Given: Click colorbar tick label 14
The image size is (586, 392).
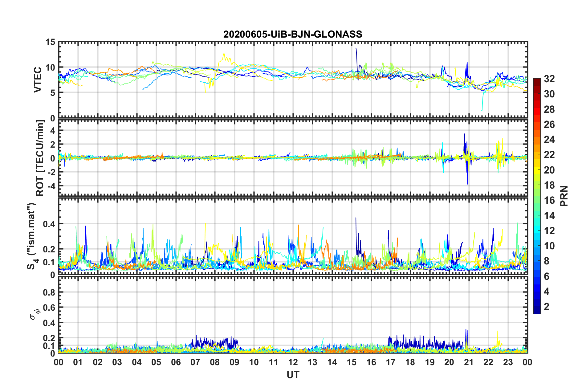Looking at the screenshot, I should tap(549, 216).
